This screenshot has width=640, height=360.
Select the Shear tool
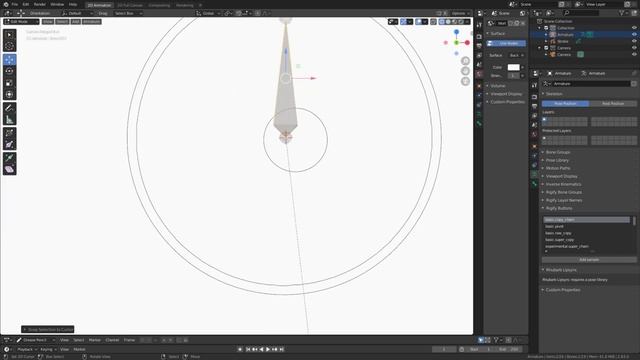tap(9, 169)
